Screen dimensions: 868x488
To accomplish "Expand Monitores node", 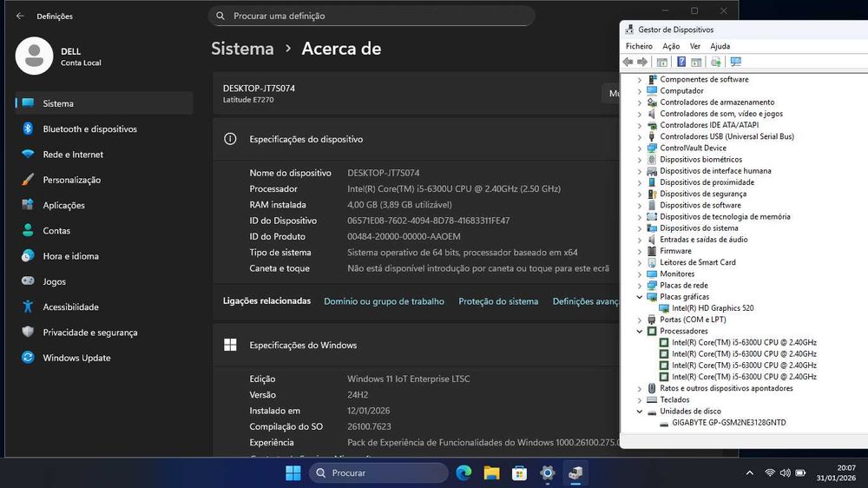I will (x=640, y=274).
